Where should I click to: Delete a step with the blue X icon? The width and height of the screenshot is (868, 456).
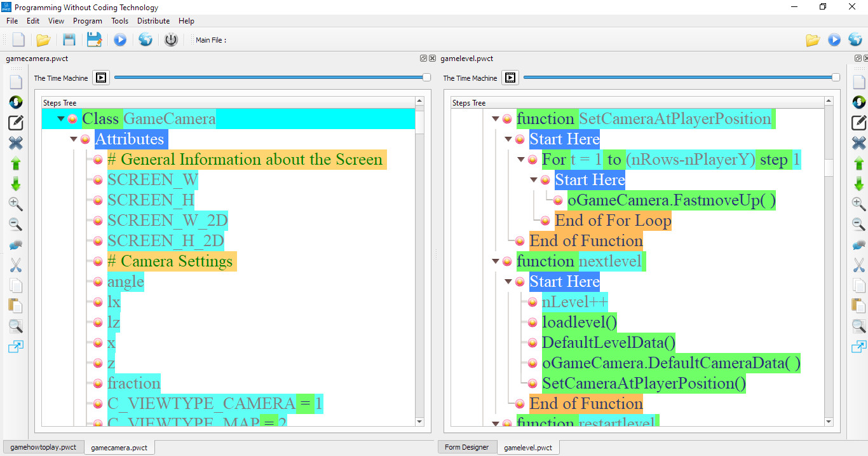(16, 142)
